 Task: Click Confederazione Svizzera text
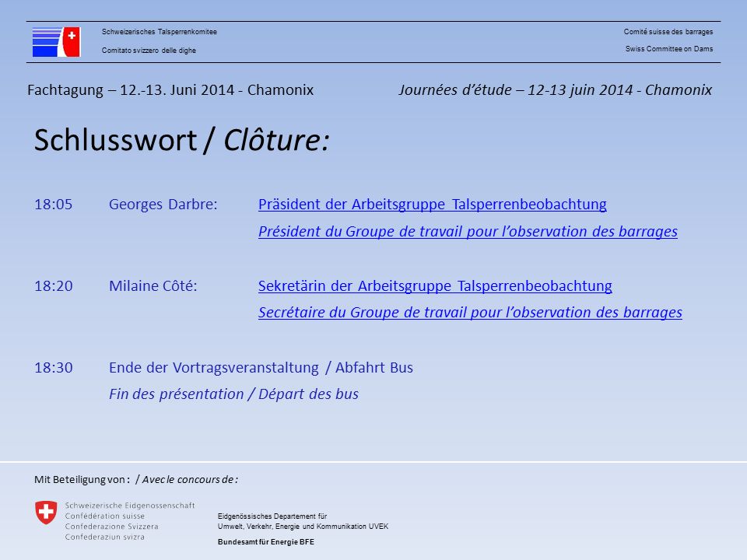111,527
